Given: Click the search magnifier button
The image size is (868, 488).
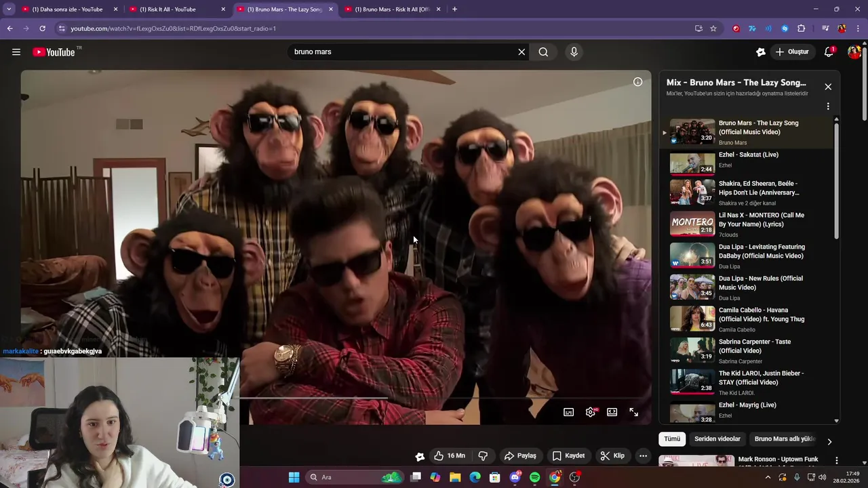Looking at the screenshot, I should click(543, 52).
